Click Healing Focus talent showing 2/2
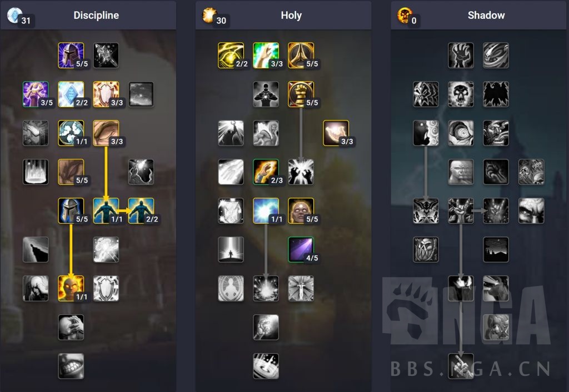 pyautogui.click(x=231, y=56)
